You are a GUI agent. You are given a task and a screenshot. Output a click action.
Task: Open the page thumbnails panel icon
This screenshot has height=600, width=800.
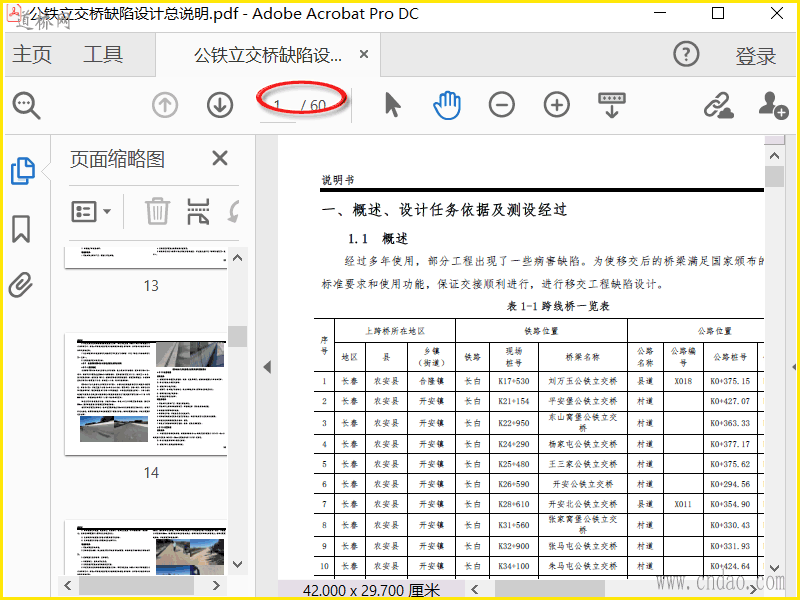pyautogui.click(x=23, y=171)
